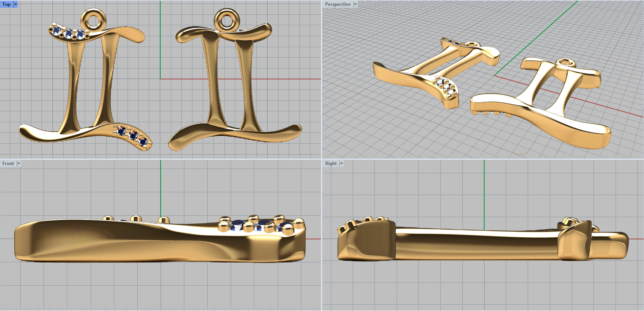Click the green Y-axis line in Top view
The height and width of the screenshot is (311, 644).
[x=160, y=48]
